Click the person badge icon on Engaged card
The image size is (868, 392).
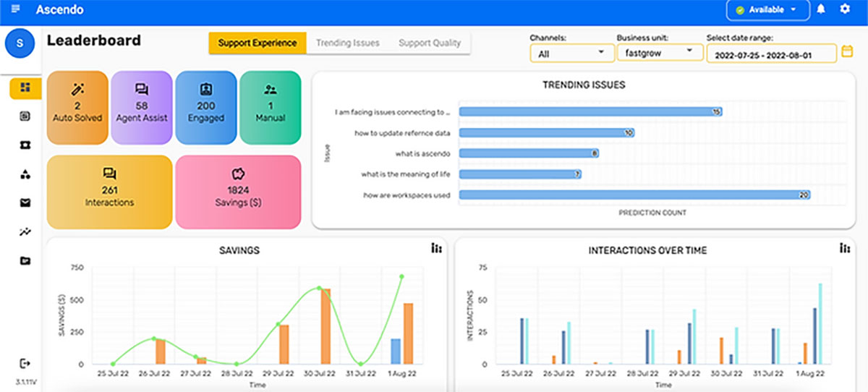pyautogui.click(x=206, y=90)
